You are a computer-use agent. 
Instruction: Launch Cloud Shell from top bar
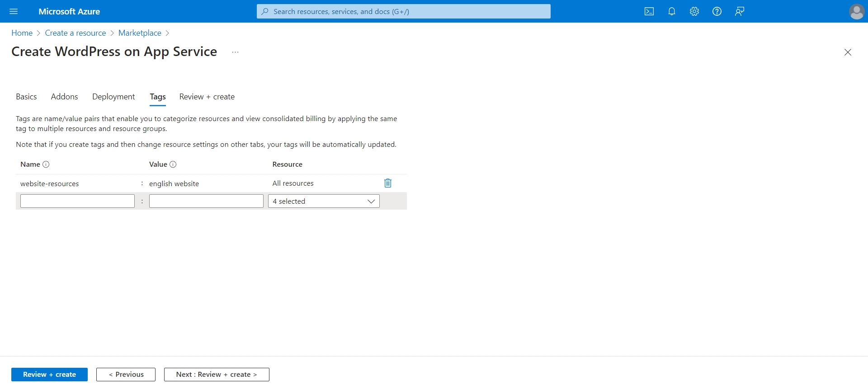tap(649, 11)
